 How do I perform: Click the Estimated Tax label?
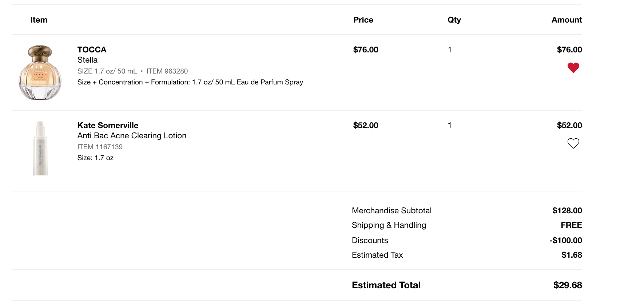(x=377, y=255)
